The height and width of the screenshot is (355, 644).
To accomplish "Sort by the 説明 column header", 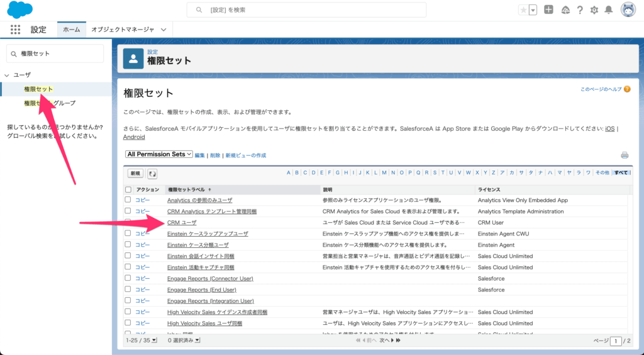I will (327, 190).
